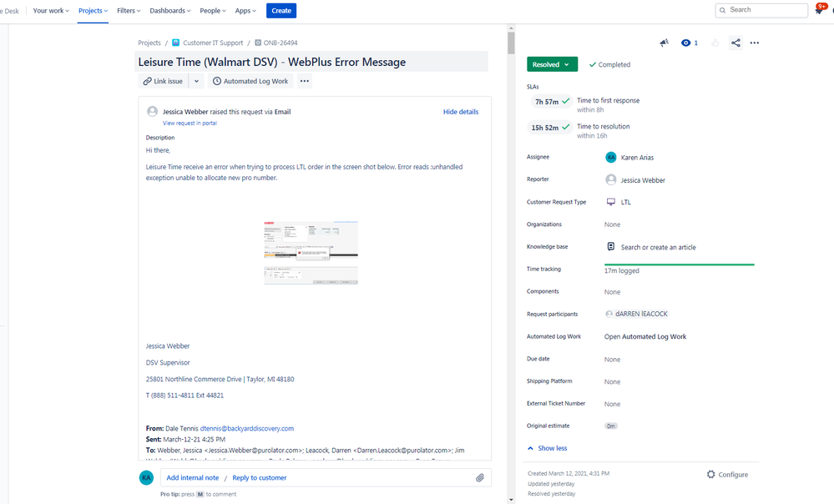Click Jessica Webber reporter avatar icon
834x504 pixels.
click(x=611, y=179)
